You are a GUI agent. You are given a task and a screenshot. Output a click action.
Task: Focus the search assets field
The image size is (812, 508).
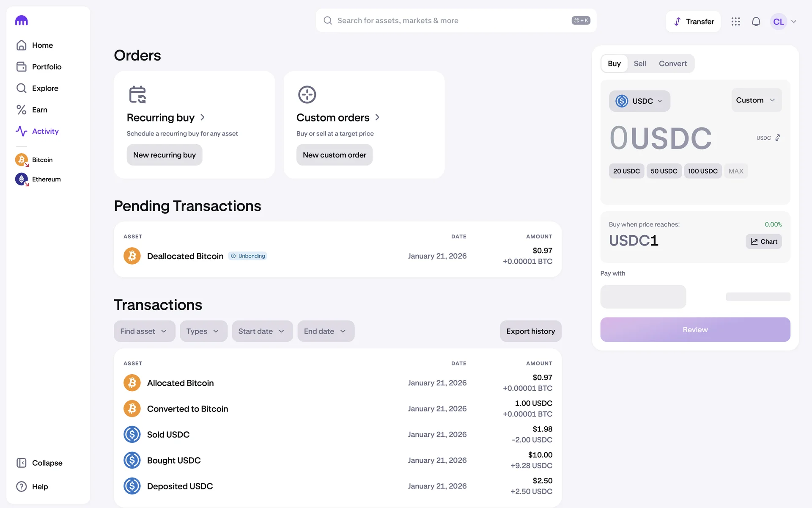pyautogui.click(x=453, y=21)
